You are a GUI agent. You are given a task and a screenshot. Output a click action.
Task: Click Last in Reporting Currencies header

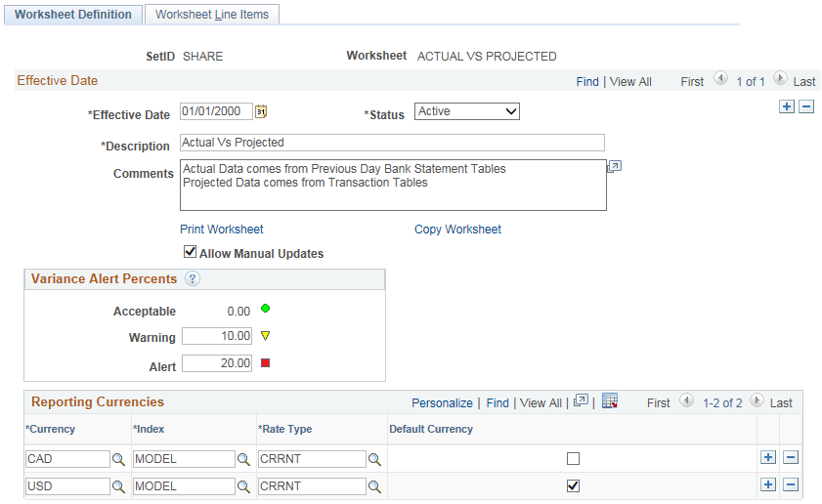point(781,402)
